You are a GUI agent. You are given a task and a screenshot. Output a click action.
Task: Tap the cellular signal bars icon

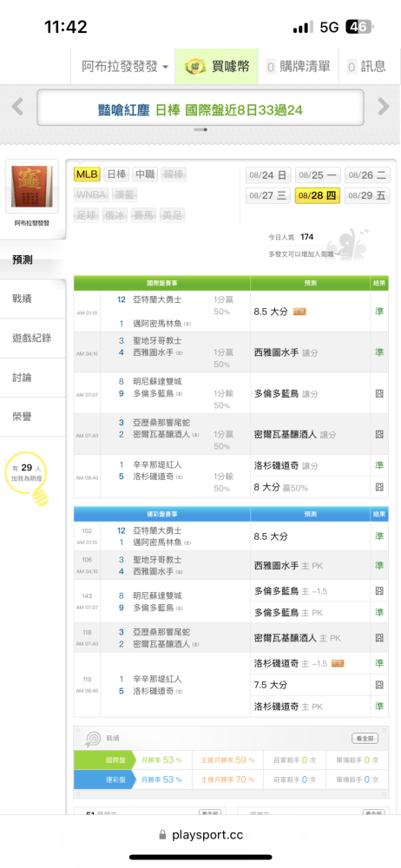[304, 27]
